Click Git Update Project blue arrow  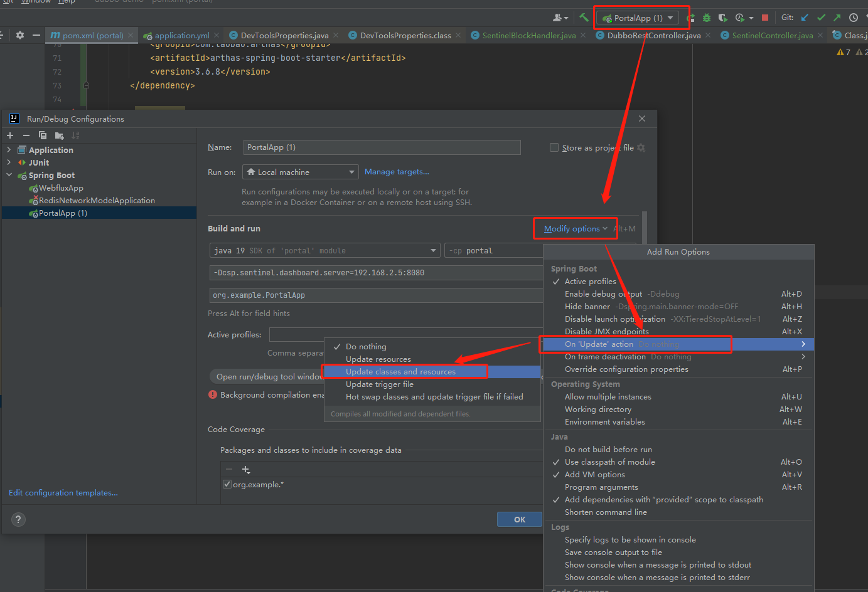coord(805,18)
